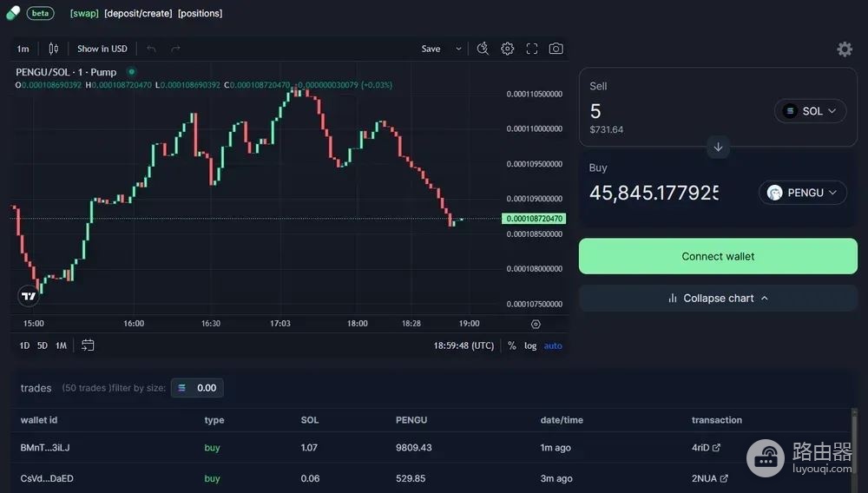Viewport: 868px width, 493px height.
Task: Take a chart snapshot with camera icon
Action: pos(556,49)
